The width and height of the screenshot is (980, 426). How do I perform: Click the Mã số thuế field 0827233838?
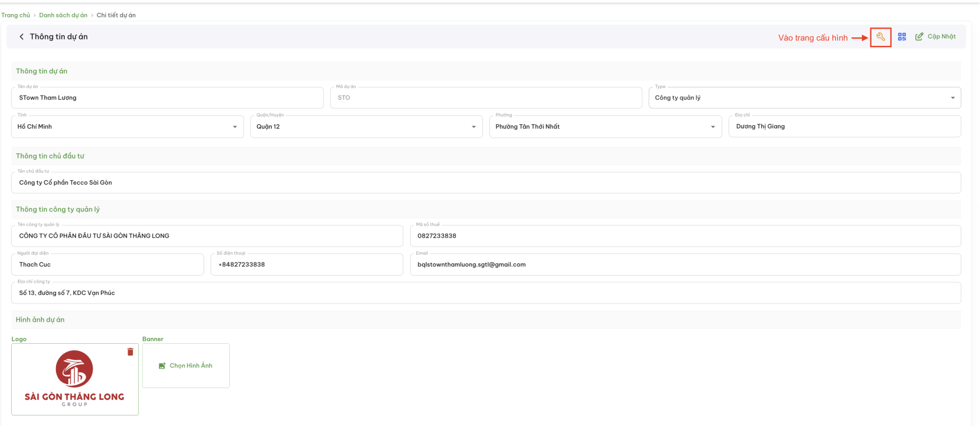(685, 236)
